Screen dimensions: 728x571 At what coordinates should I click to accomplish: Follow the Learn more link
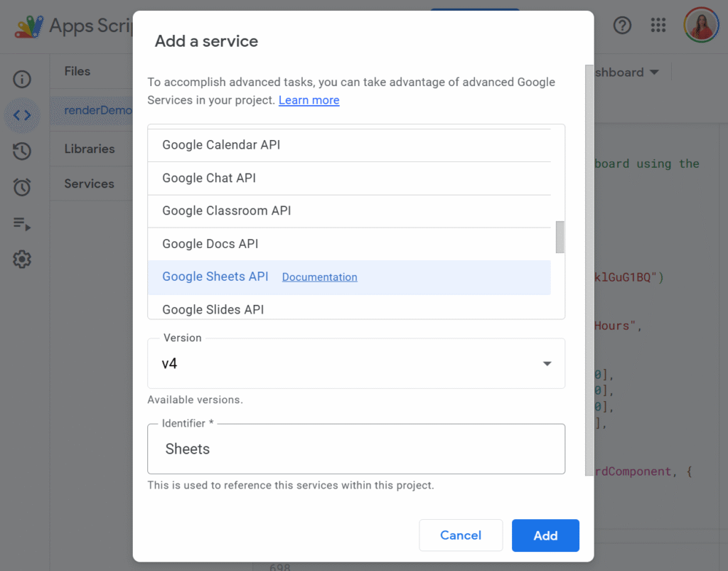pos(309,100)
